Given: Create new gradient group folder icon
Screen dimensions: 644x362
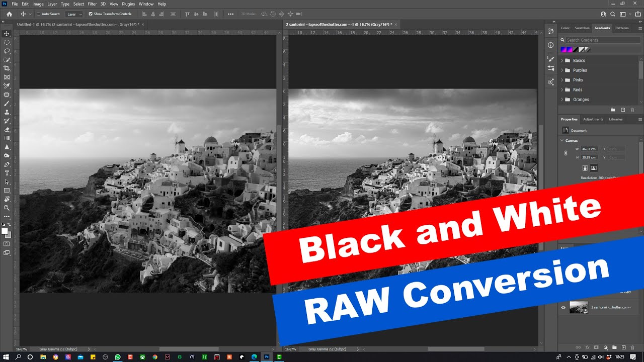Looking at the screenshot, I should point(613,110).
